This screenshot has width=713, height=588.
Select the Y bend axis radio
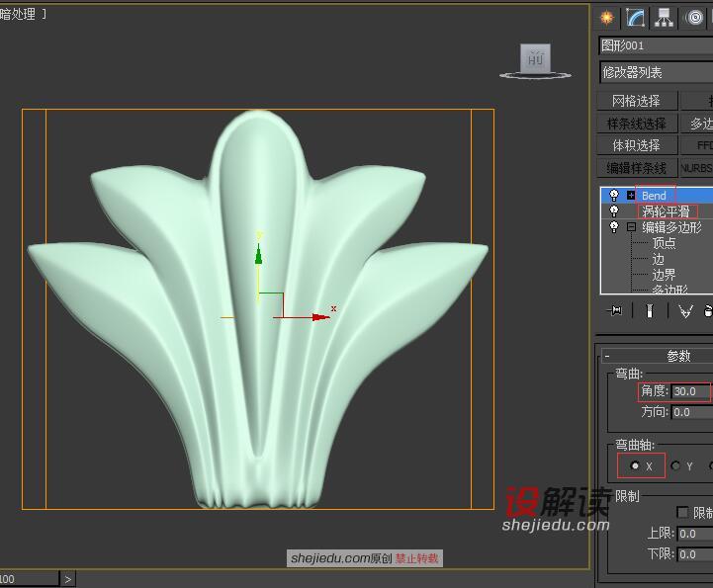pyautogui.click(x=676, y=465)
